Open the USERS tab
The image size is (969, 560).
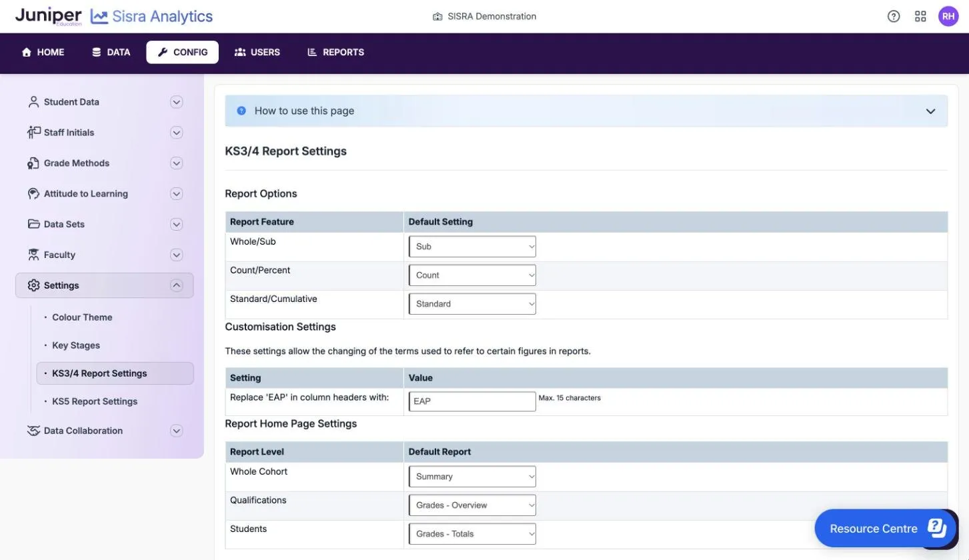257,52
